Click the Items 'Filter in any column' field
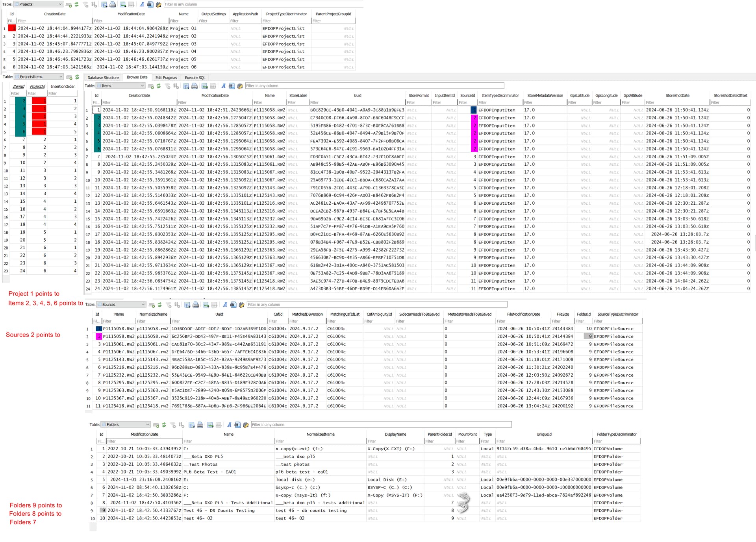The image size is (756, 542). click(x=374, y=86)
